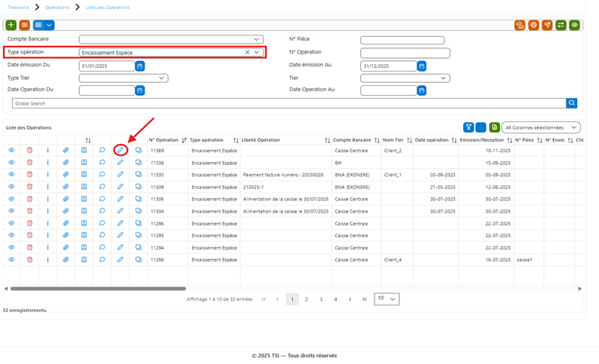Clear the Encaissement Espèce selection with X

(x=247, y=52)
